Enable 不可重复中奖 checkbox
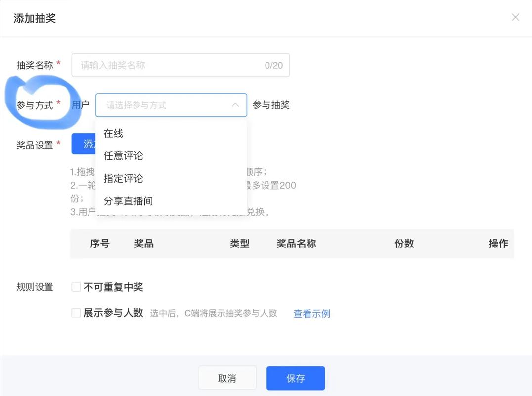 [76, 287]
